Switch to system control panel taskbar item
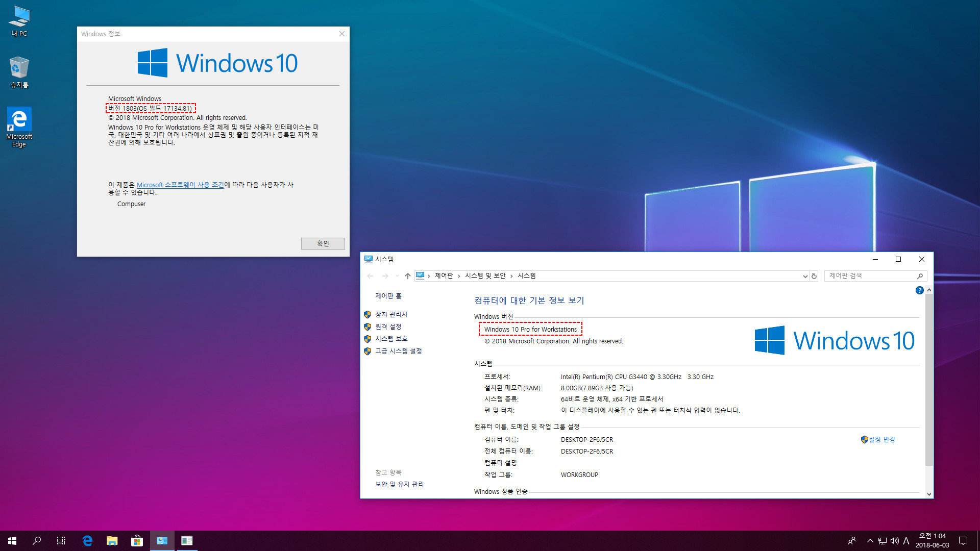 pos(162,541)
